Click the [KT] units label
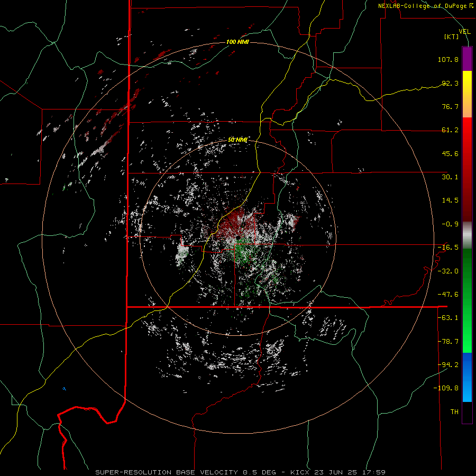This screenshot has height=476, width=476. (452, 36)
